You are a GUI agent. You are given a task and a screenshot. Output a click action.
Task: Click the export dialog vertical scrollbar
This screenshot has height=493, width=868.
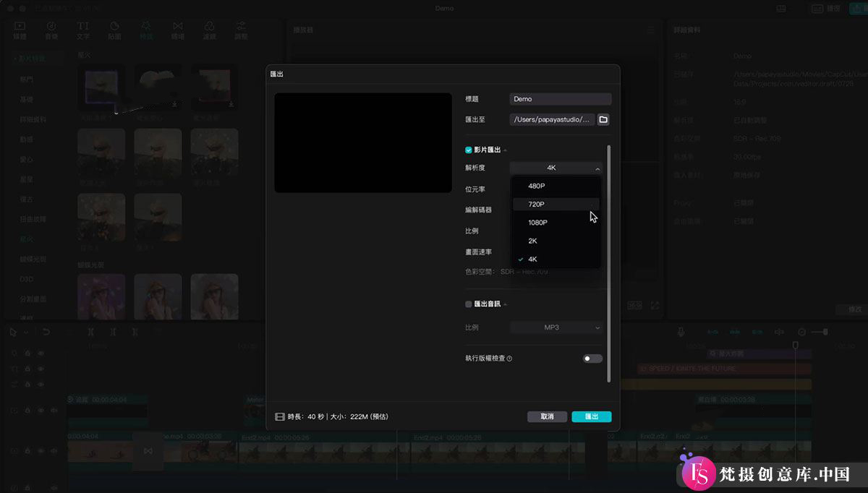(608, 264)
